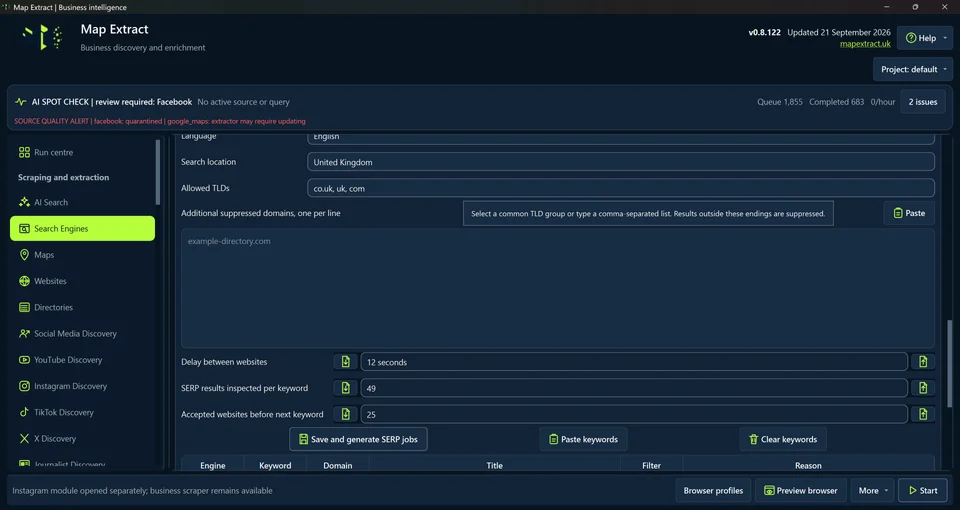Go to TikTok Discovery
Image resolution: width=960 pixels, height=510 pixels.
pos(82,413)
